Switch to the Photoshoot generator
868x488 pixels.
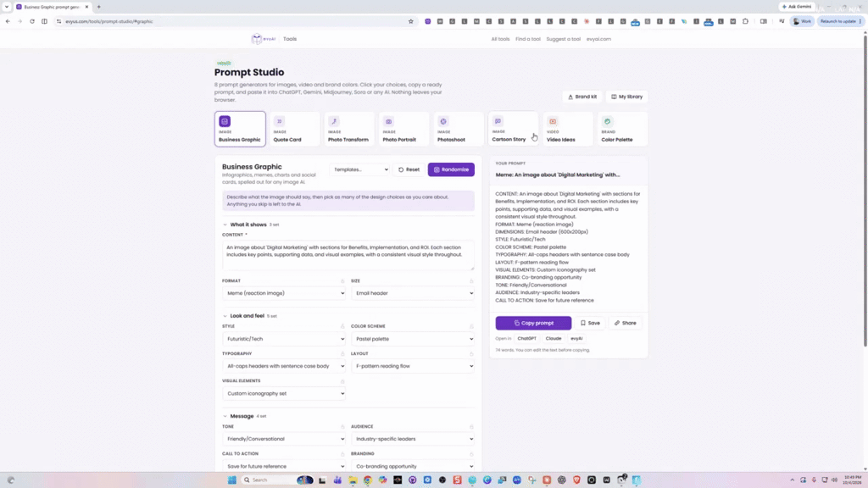[x=459, y=129]
